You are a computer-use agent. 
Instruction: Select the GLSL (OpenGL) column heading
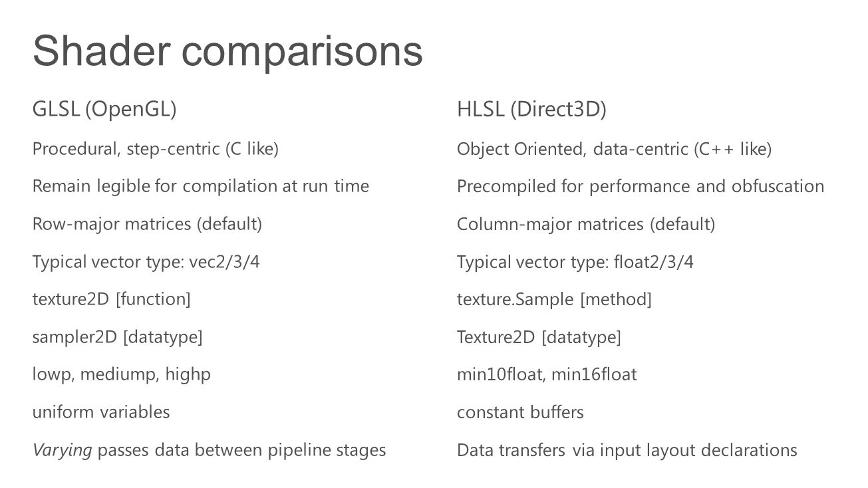(104, 109)
